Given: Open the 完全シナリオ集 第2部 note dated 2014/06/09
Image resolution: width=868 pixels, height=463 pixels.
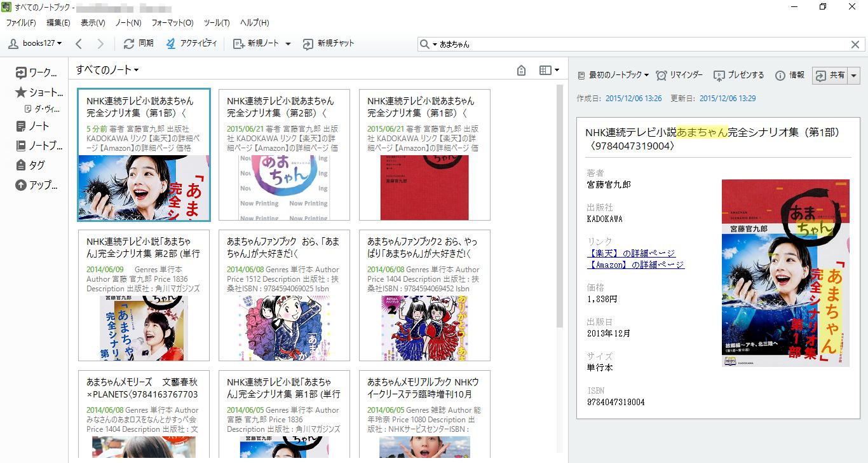Looking at the screenshot, I should tap(144, 296).
